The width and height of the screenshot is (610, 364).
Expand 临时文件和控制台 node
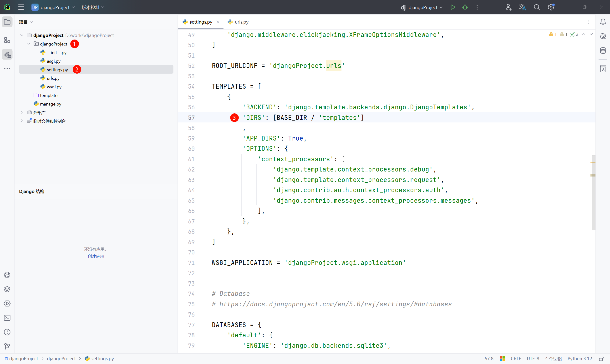22,121
